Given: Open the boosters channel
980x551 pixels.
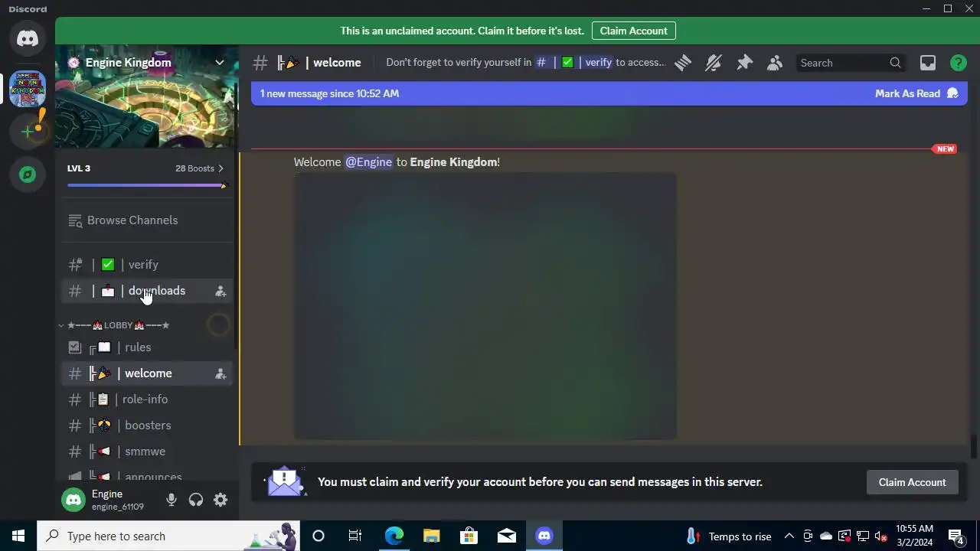Looking at the screenshot, I should pos(147,425).
